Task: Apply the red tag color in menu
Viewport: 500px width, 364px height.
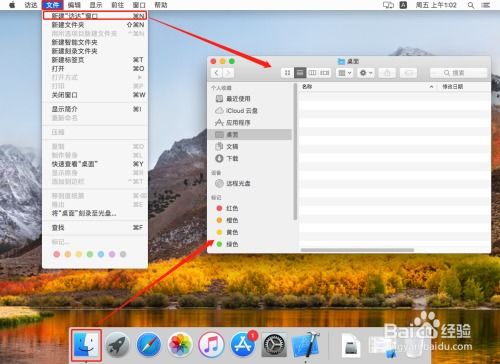Action: click(x=57, y=254)
